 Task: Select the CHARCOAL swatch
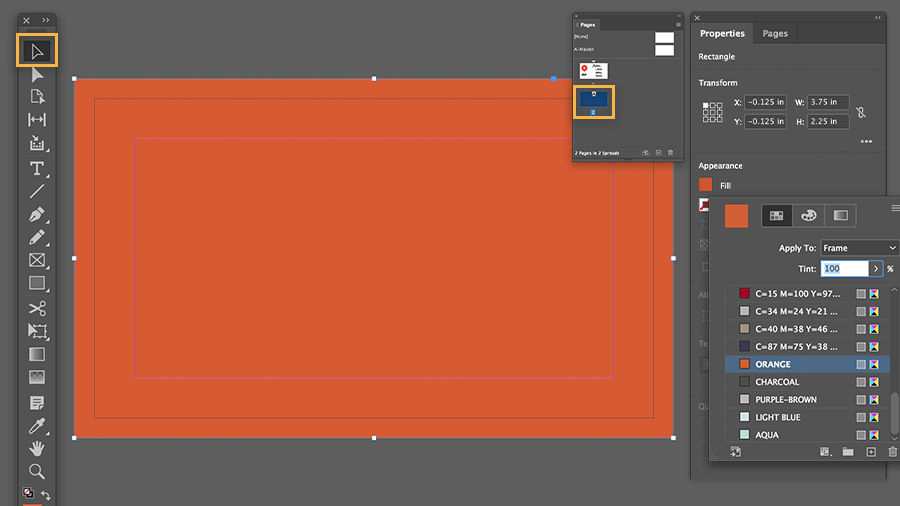808,382
